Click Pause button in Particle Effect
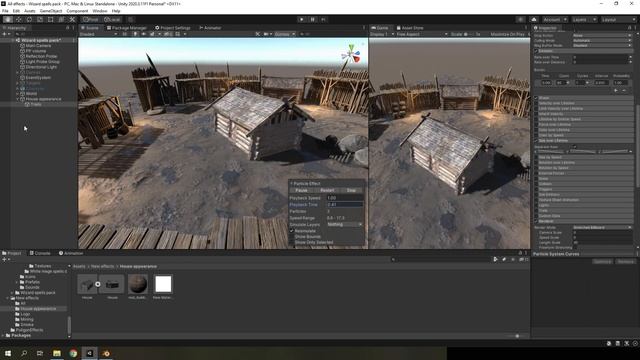Viewport: 640px width, 360px height. [301, 190]
